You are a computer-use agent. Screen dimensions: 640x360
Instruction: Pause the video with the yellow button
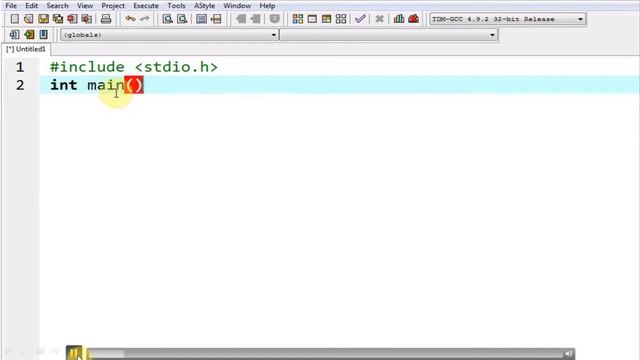[x=74, y=353]
